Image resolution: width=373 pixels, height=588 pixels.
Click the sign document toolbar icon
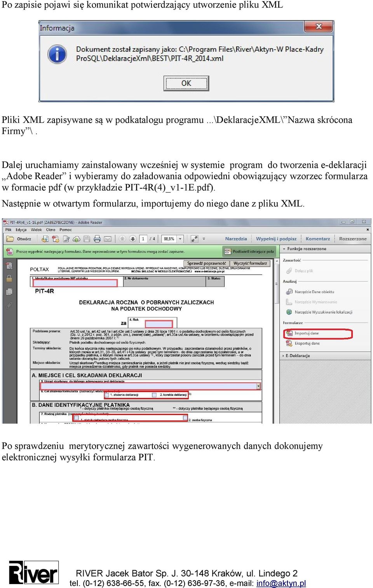pyautogui.click(x=66, y=239)
